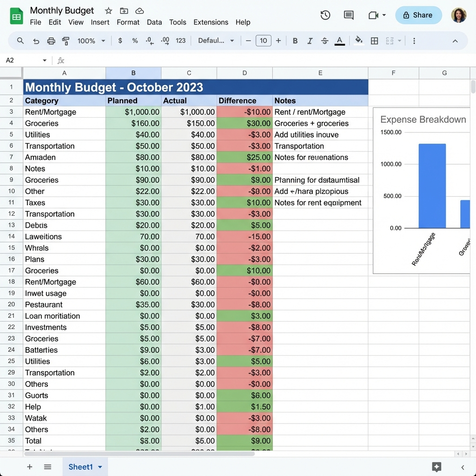Open the cell name box dropdown
This screenshot has width=476, height=476.
44,60
